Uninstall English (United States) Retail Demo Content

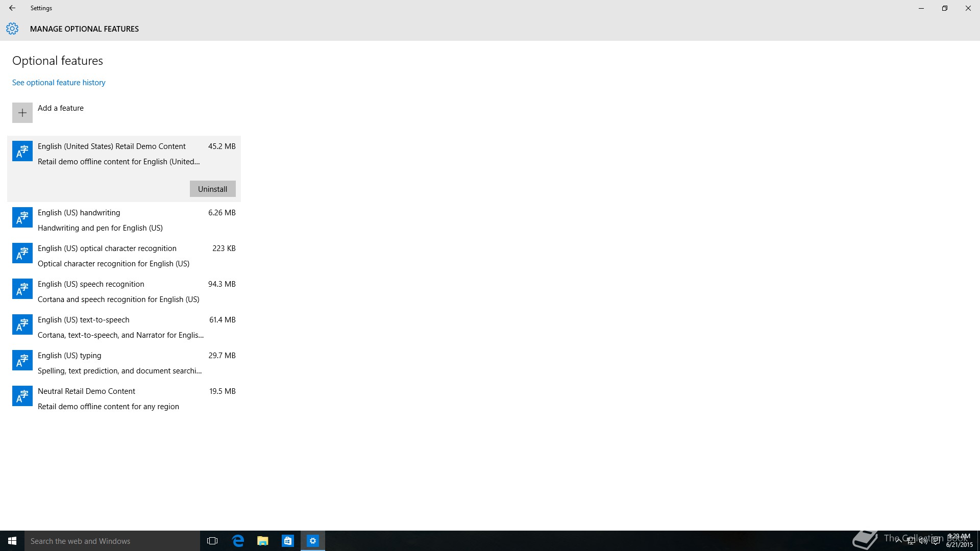(212, 189)
